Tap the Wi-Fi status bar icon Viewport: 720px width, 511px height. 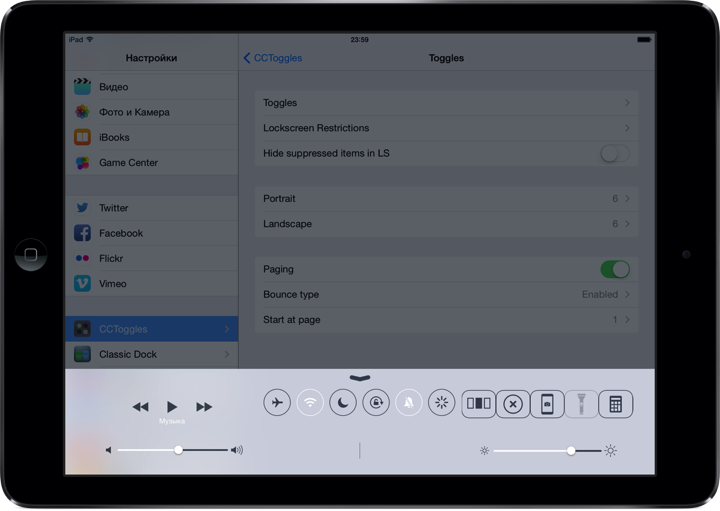(90, 39)
